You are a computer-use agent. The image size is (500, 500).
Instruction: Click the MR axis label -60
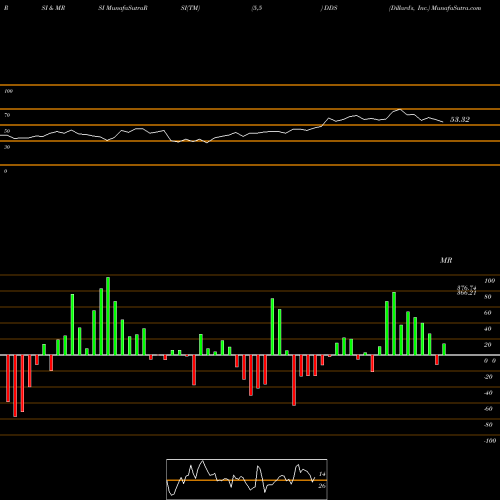488,409
